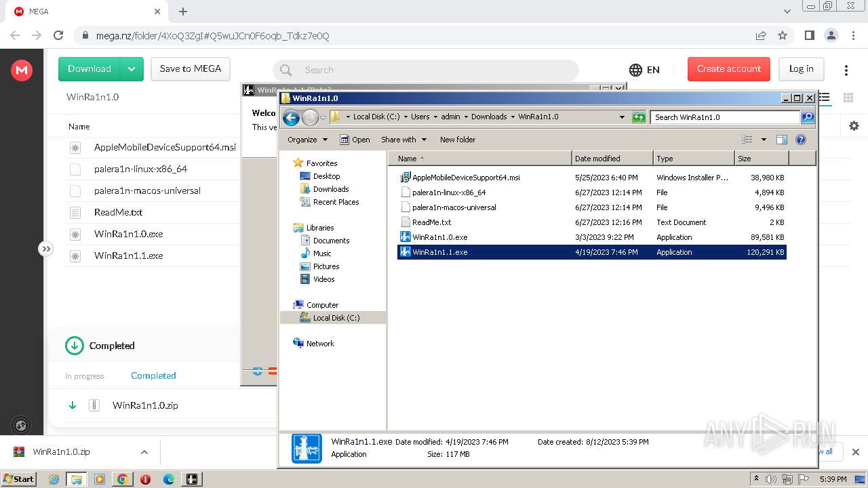The image size is (868, 488).
Task: Reload the MEGA page
Action: 58,36
